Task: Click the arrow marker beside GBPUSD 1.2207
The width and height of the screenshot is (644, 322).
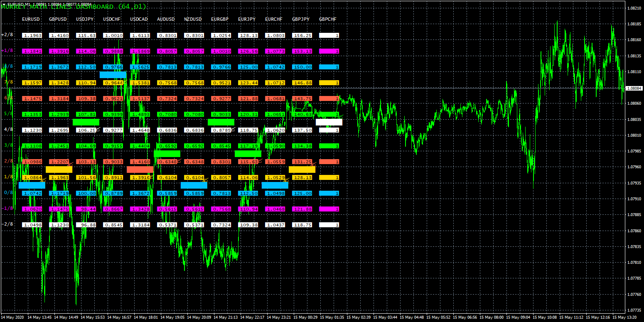Action: click(71, 164)
